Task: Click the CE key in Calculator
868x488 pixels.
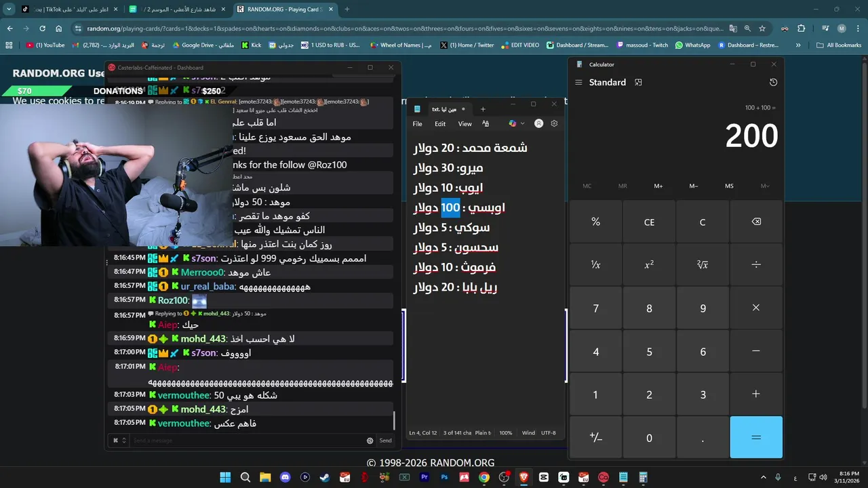Action: pos(649,222)
